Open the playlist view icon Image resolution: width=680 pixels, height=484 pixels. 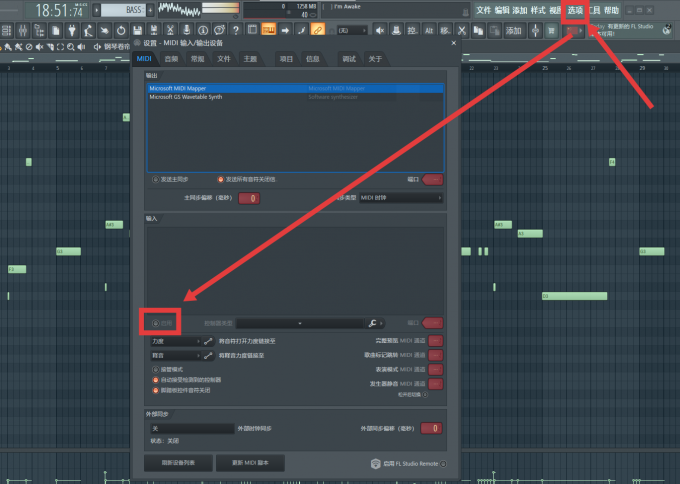[252, 30]
